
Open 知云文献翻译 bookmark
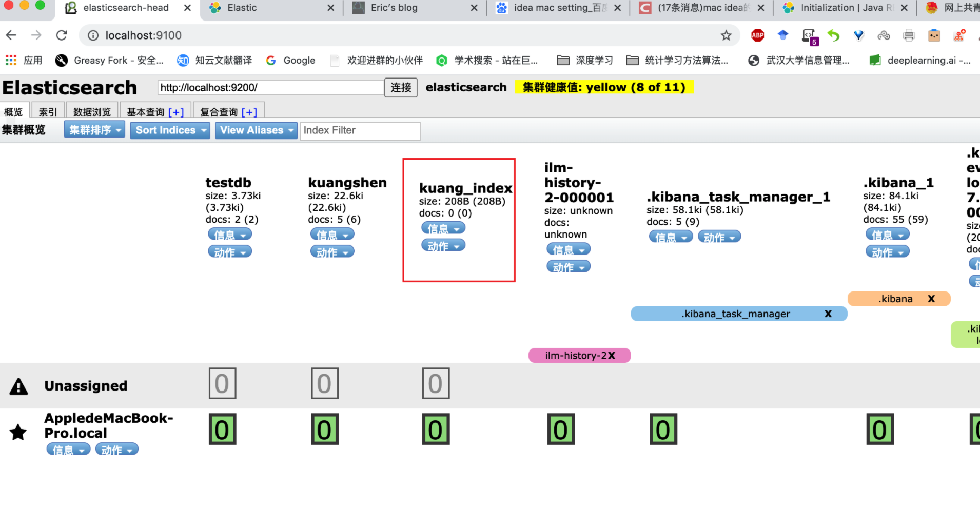(x=214, y=60)
